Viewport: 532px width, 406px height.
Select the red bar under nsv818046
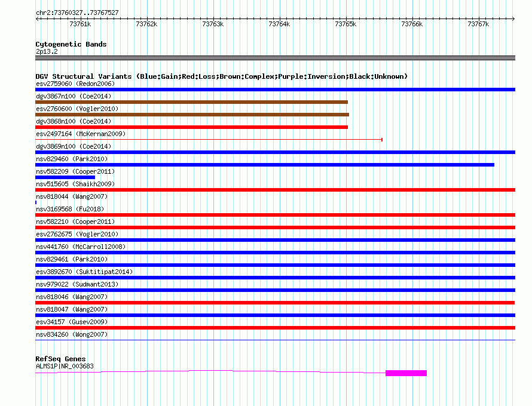click(x=275, y=303)
